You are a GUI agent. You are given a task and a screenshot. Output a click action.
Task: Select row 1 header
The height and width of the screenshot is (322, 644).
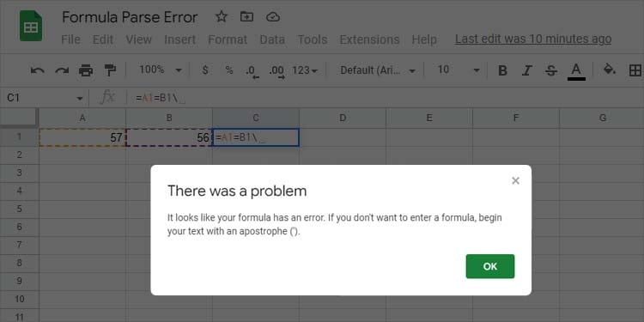click(x=19, y=137)
